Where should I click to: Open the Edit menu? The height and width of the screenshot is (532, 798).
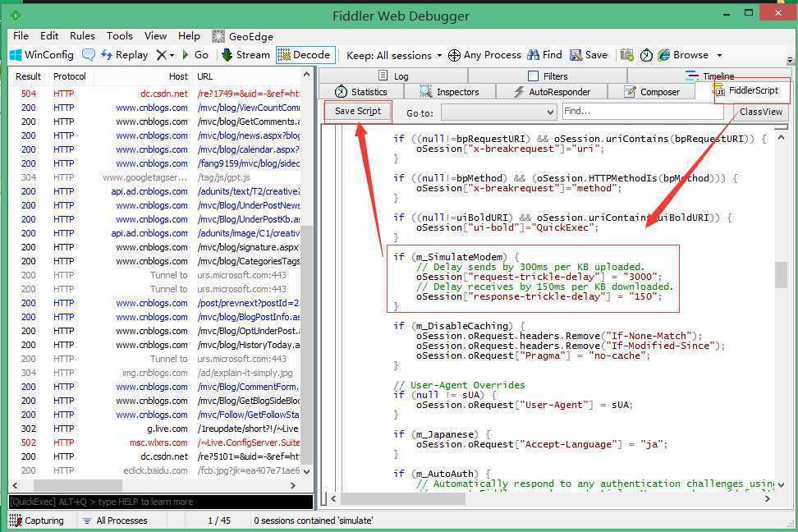(x=49, y=35)
